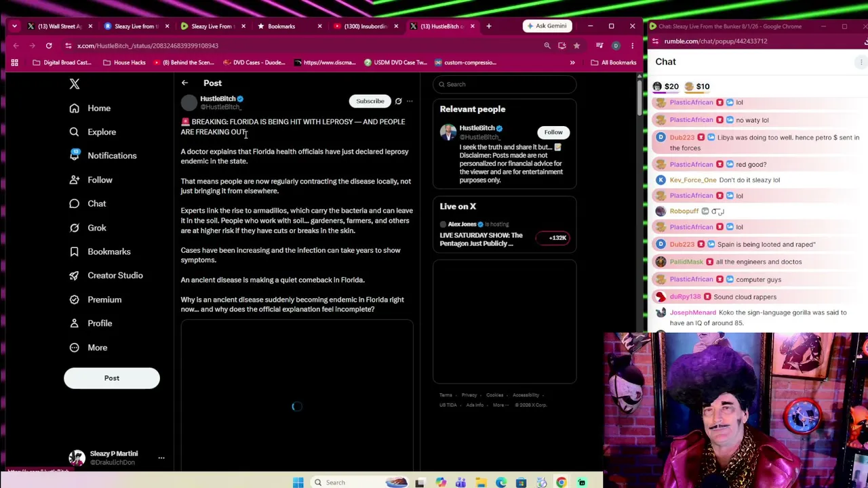Image resolution: width=868 pixels, height=488 pixels.
Task: Open the @HustleBitch_ handle on the post
Action: pyautogui.click(x=220, y=107)
